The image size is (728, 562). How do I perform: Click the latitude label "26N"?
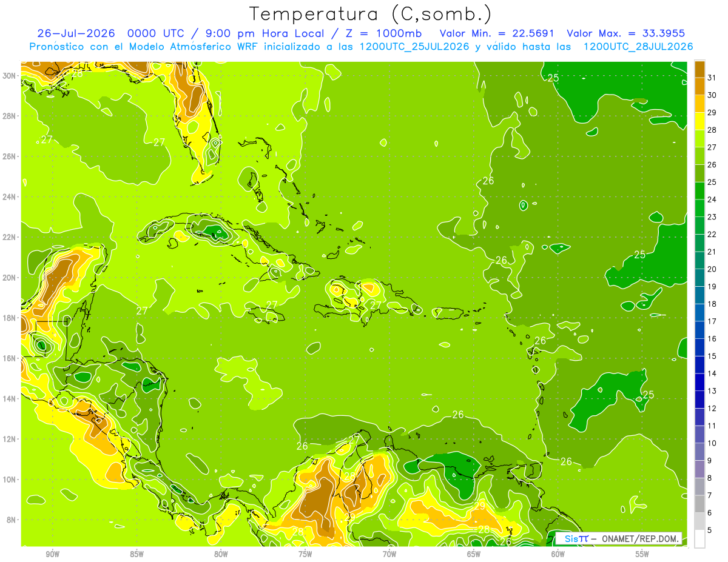[10, 156]
